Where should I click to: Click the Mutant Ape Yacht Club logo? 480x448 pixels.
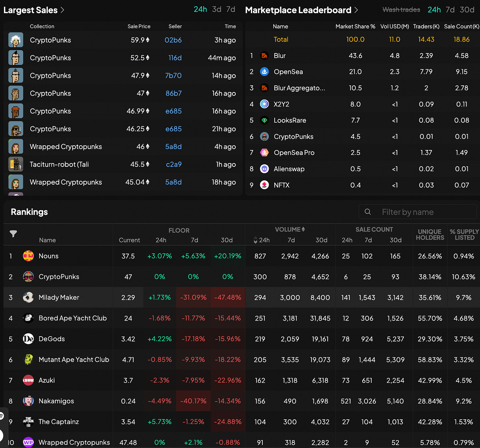tap(28, 360)
